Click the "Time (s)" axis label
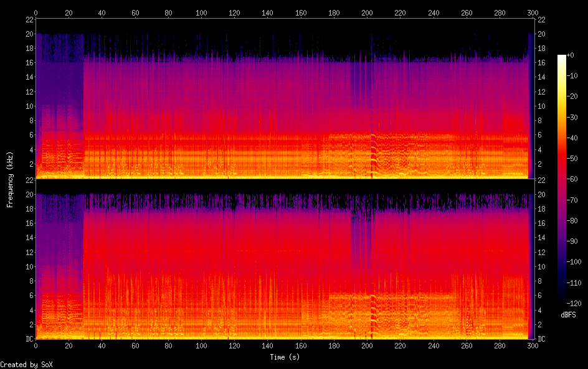Viewport: 588px width, 369px height. pos(286,357)
